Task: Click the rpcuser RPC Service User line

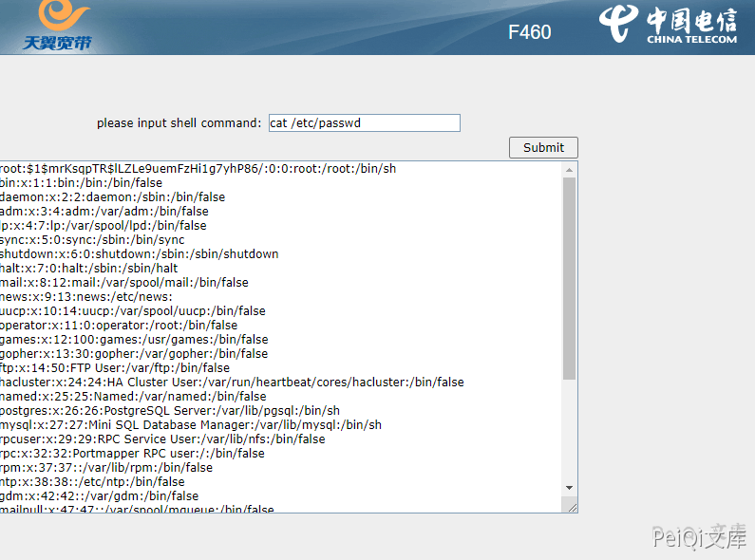Action: (162, 439)
